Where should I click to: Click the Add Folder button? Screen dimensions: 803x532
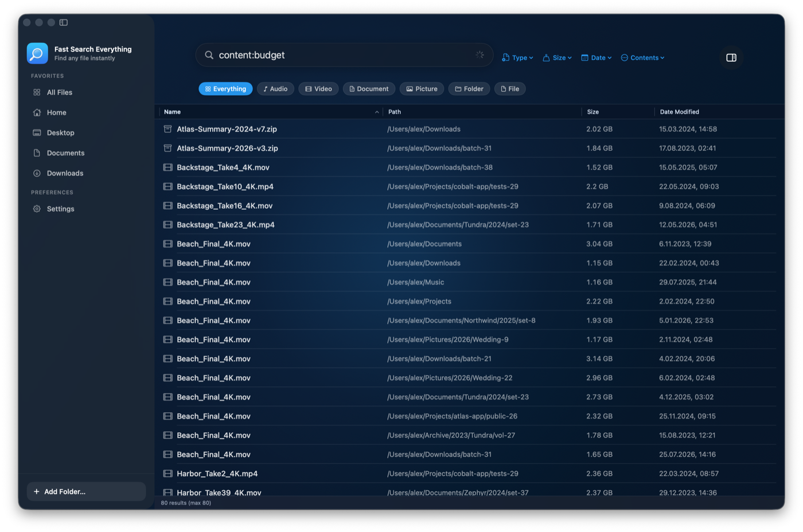point(86,491)
